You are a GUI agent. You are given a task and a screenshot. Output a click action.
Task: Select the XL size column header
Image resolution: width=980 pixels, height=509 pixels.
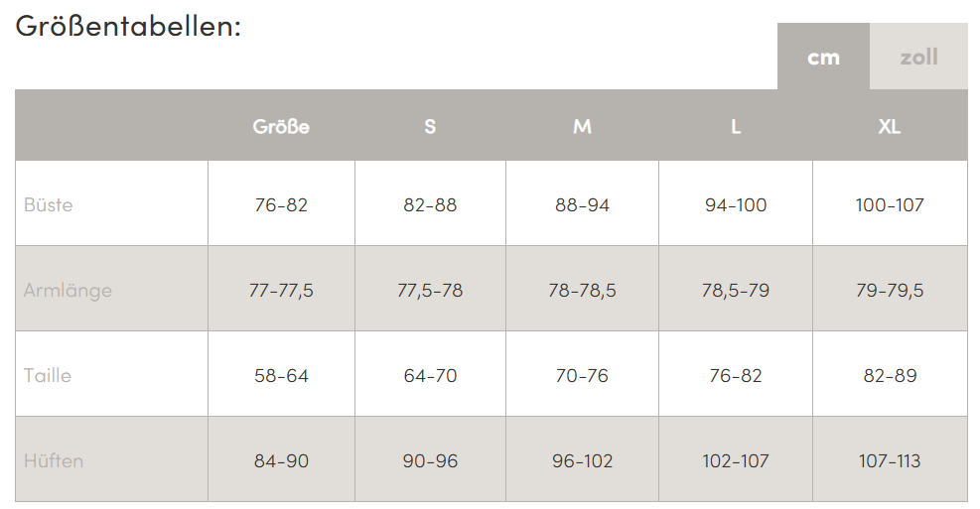tap(890, 127)
